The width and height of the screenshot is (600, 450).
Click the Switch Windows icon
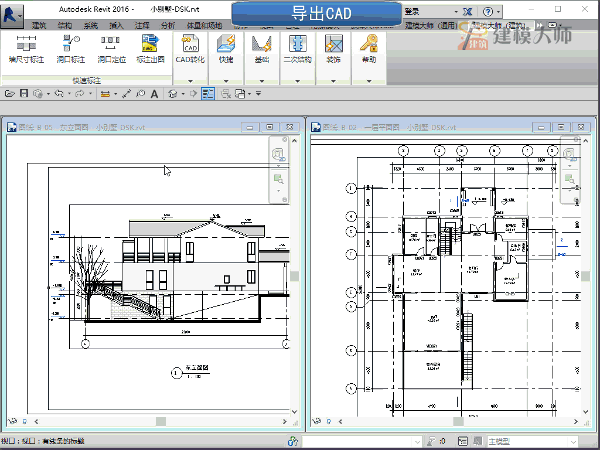pos(240,94)
